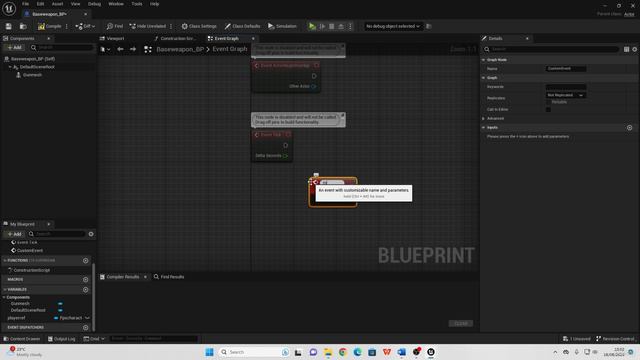The height and width of the screenshot is (360, 640).
Task: Open the Tools menu
Action: click(137, 4)
